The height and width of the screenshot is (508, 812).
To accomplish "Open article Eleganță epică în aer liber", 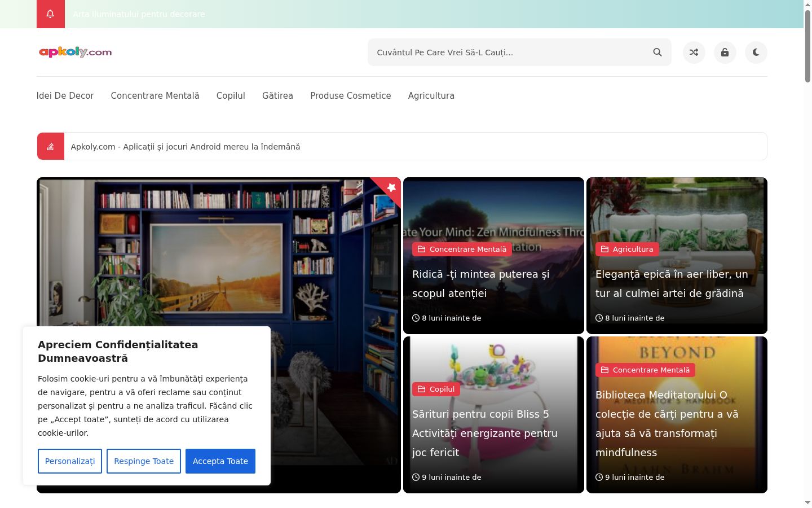I will point(672,284).
